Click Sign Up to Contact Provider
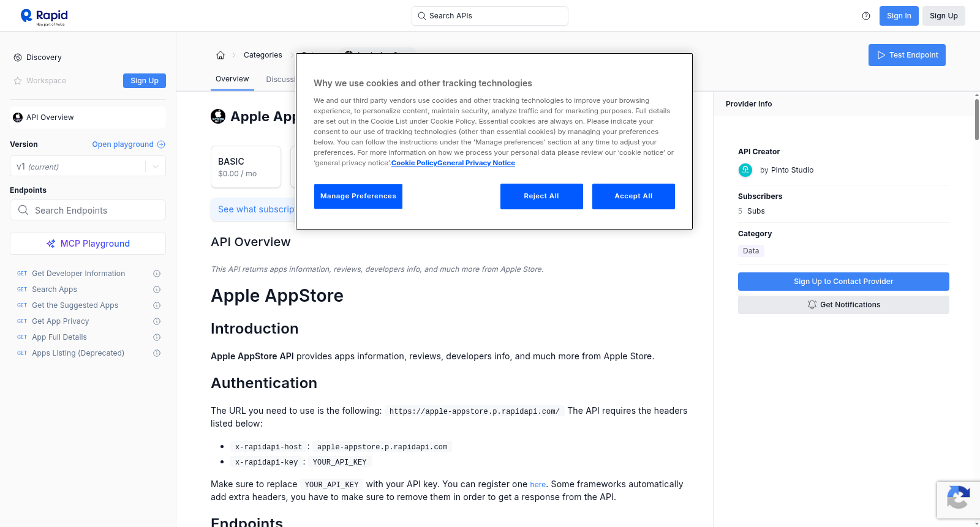Image resolution: width=980 pixels, height=527 pixels. tap(843, 282)
